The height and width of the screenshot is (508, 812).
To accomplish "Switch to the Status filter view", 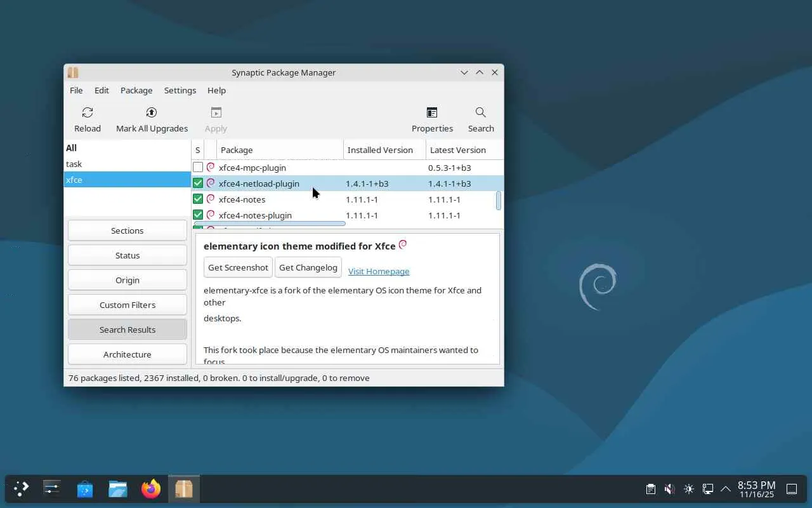I will coord(128,255).
